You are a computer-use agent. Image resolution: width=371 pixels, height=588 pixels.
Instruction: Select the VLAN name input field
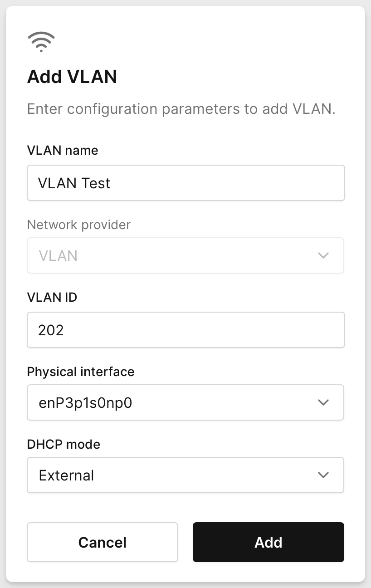coord(186,183)
